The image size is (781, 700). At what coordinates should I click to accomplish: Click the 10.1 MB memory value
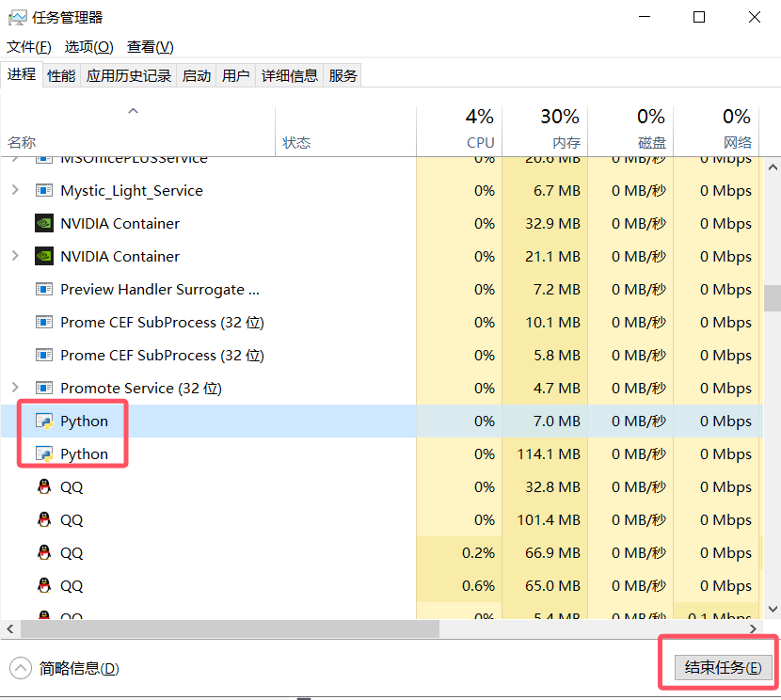[x=552, y=322]
